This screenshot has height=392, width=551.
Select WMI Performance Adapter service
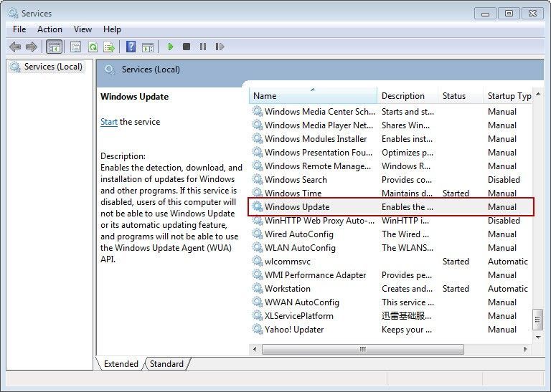(x=315, y=274)
